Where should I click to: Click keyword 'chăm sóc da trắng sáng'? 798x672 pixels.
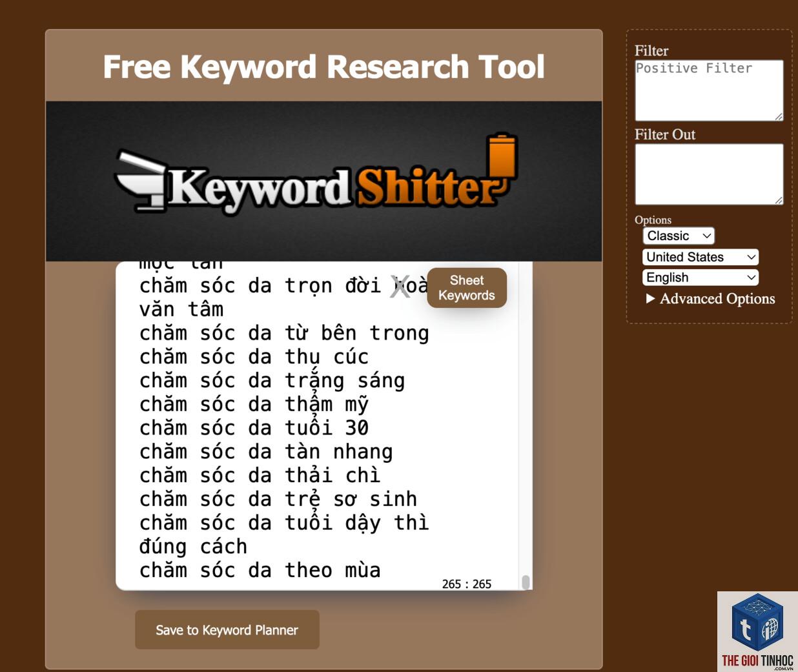pyautogui.click(x=272, y=381)
